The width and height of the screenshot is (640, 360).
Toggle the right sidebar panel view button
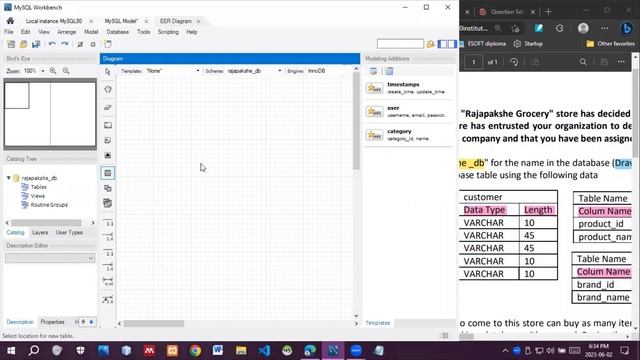coord(452,44)
